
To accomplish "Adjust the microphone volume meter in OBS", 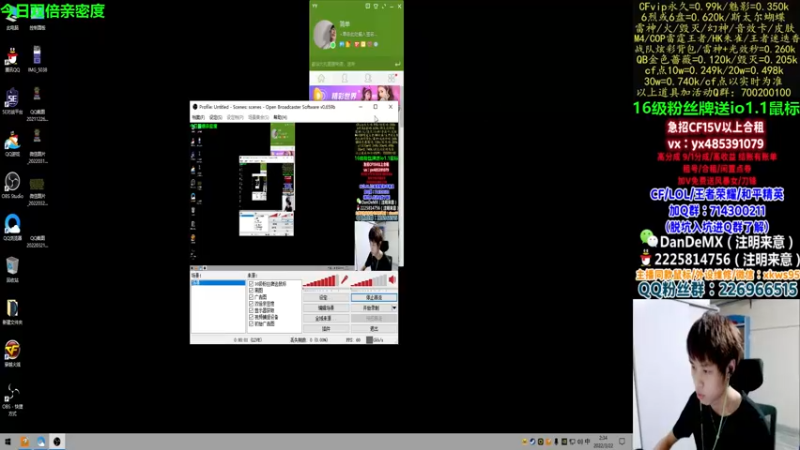I will click(x=320, y=281).
